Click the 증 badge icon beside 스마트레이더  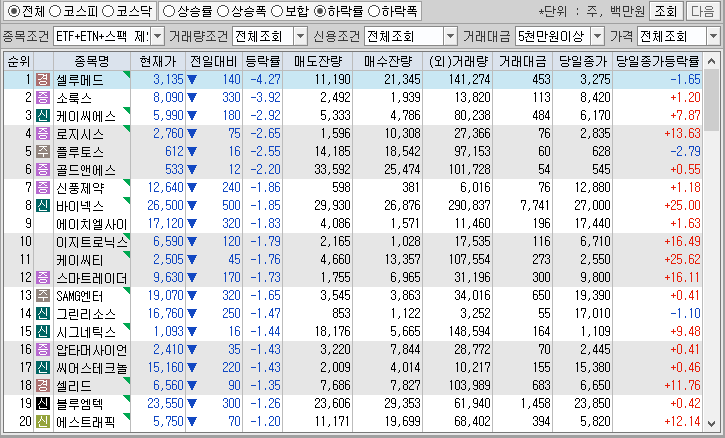pos(43,278)
